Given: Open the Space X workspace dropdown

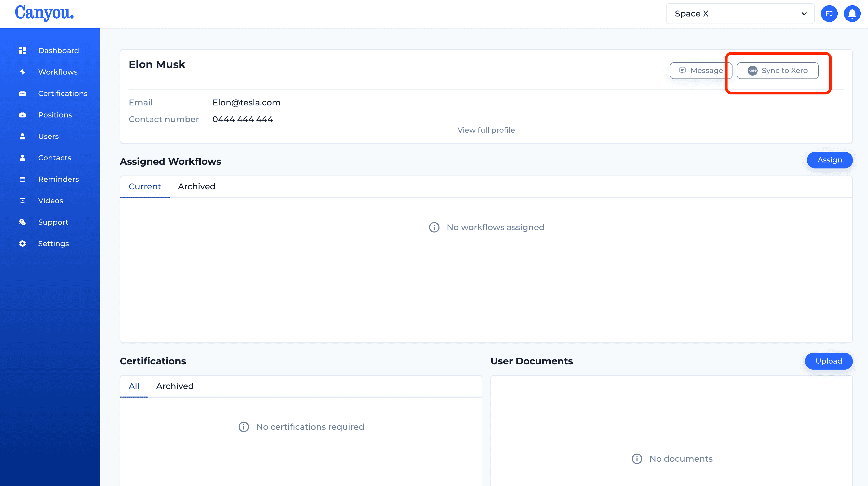Looking at the screenshot, I should 740,14.
